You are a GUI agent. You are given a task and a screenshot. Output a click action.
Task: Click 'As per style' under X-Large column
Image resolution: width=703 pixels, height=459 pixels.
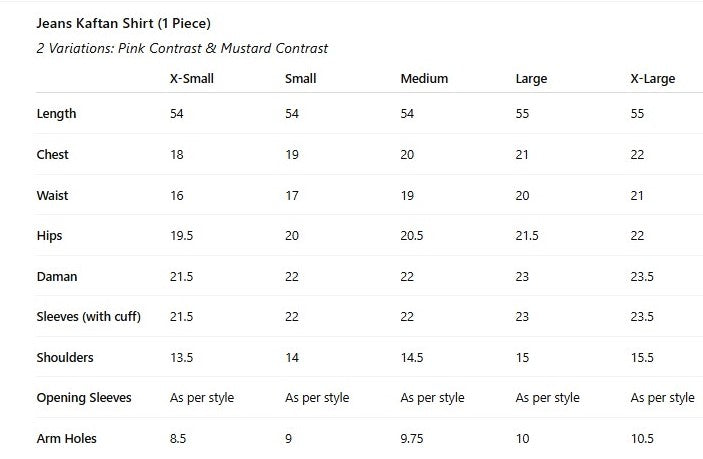pyautogui.click(x=662, y=398)
